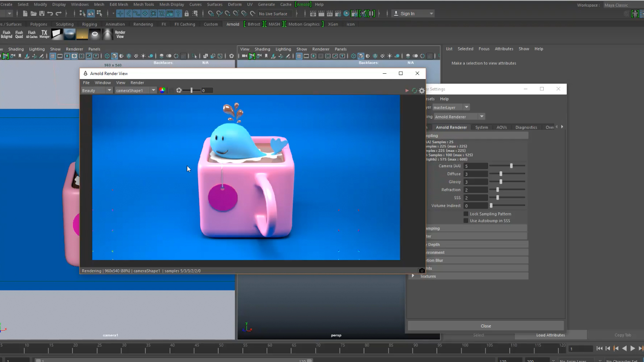This screenshot has height=362, width=644.
Task: Click the play forward playback button
Action: 633,348
